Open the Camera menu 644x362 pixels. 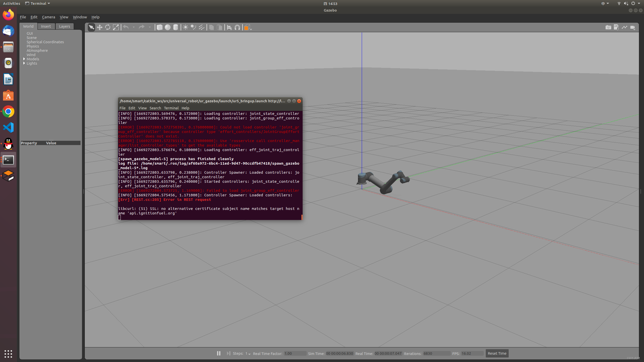coord(48,17)
